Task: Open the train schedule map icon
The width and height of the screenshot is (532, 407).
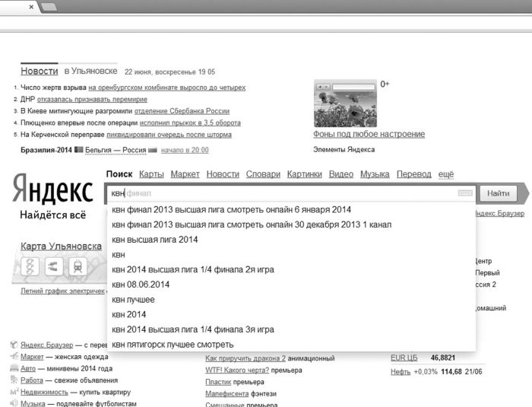Action: (78, 266)
